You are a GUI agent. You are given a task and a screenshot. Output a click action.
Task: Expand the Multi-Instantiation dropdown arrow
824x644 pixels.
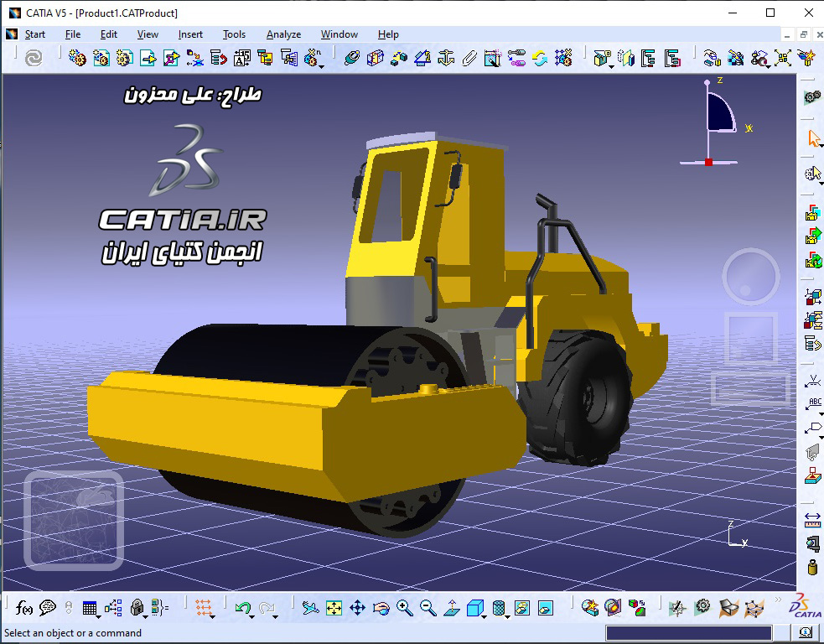click(322, 65)
